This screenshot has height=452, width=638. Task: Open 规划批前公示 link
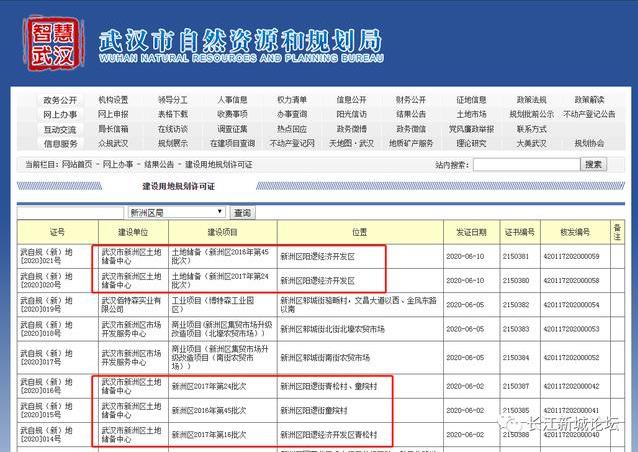click(x=531, y=114)
